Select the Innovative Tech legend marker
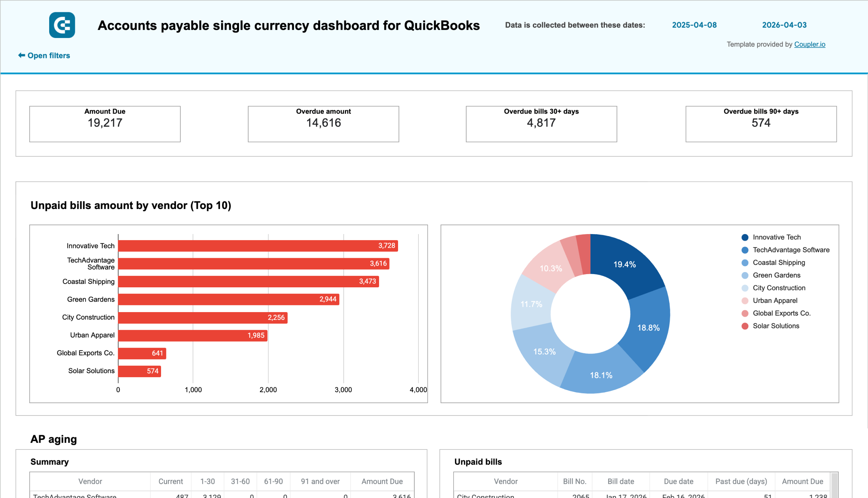This screenshot has width=868, height=498. (745, 237)
